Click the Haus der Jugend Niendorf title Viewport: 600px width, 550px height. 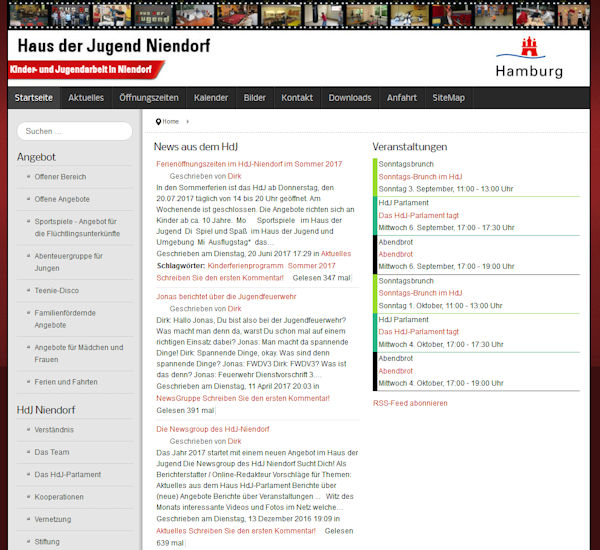pyautogui.click(x=114, y=46)
